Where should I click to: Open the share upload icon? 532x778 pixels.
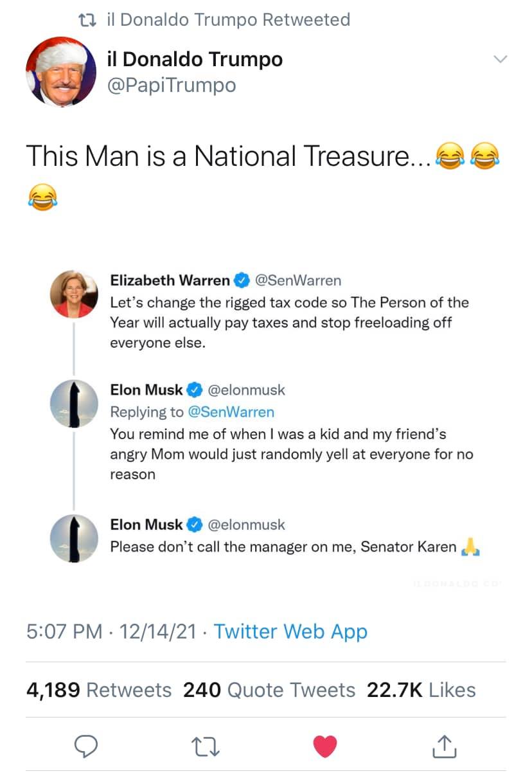pos(444,746)
